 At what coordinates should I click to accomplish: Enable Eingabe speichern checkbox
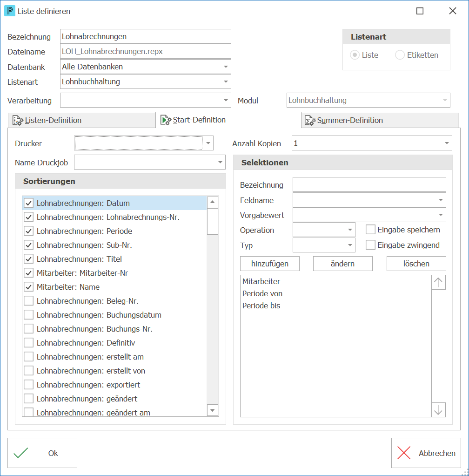click(x=370, y=230)
